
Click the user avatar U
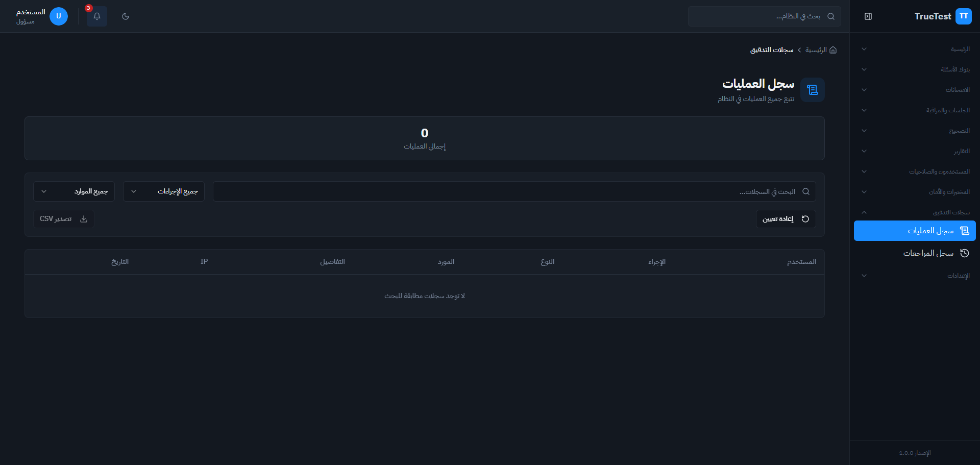(x=59, y=16)
